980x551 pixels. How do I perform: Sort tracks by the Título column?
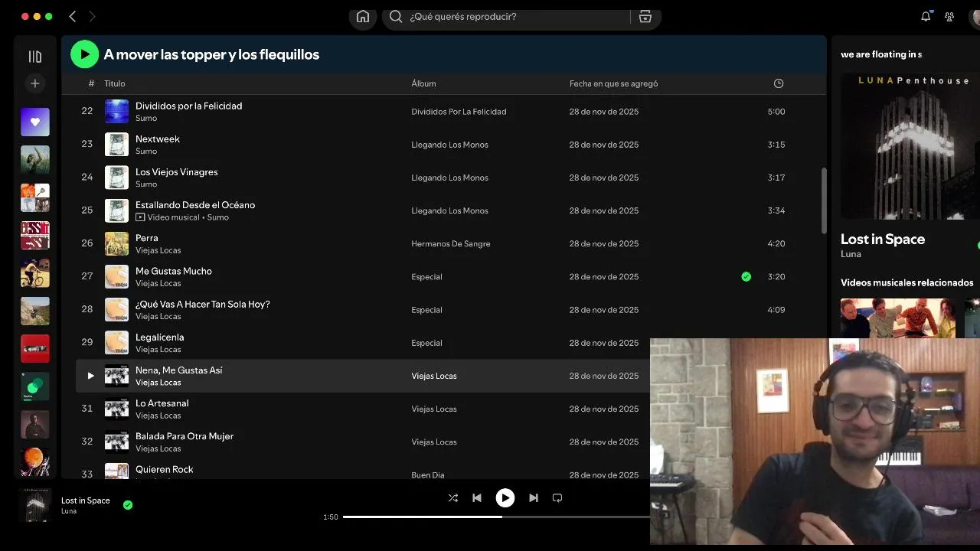pos(115,83)
